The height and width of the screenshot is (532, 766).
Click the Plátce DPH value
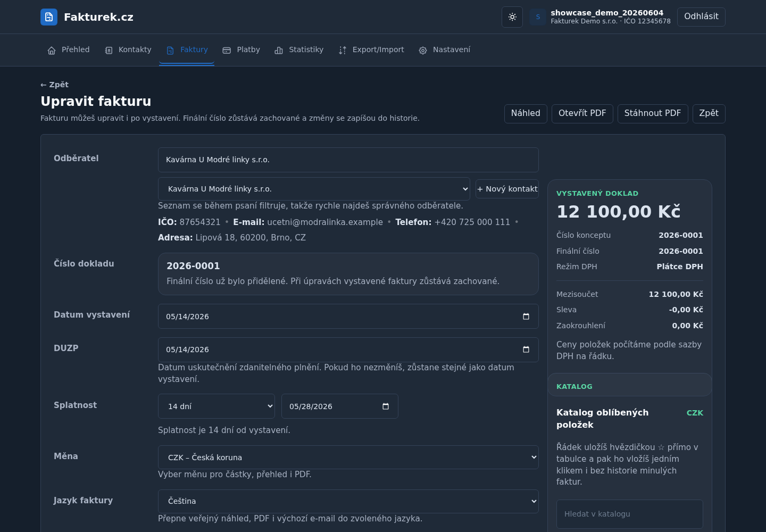pyautogui.click(x=680, y=267)
